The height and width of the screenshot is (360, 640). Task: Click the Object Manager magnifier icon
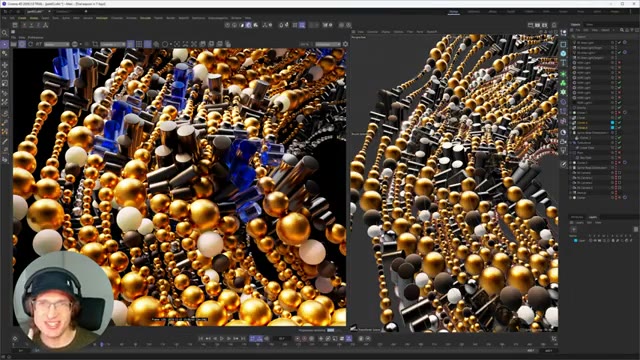point(622,30)
